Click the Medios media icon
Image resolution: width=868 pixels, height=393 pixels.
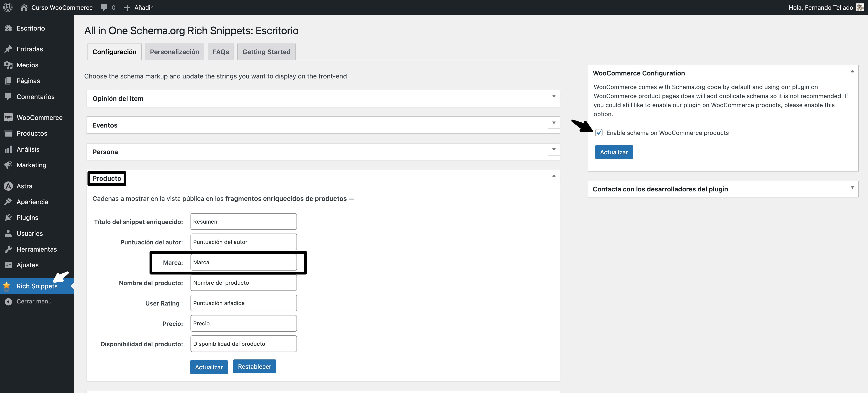click(x=8, y=65)
